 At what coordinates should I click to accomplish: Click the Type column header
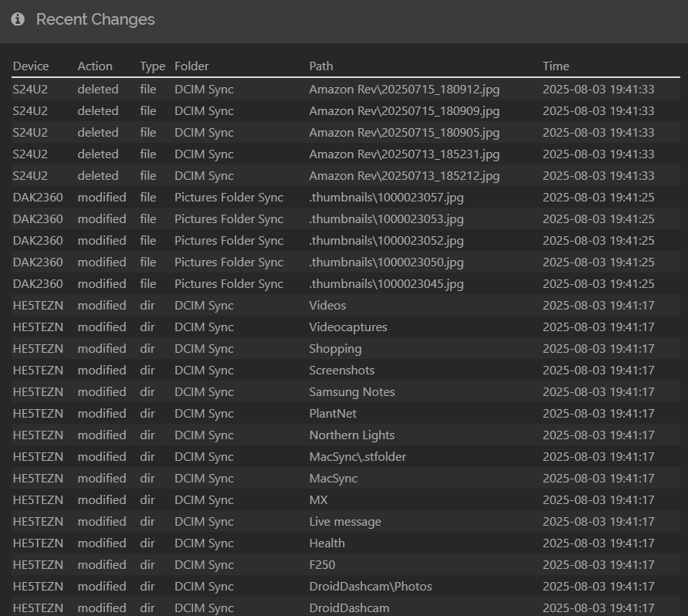coord(152,66)
